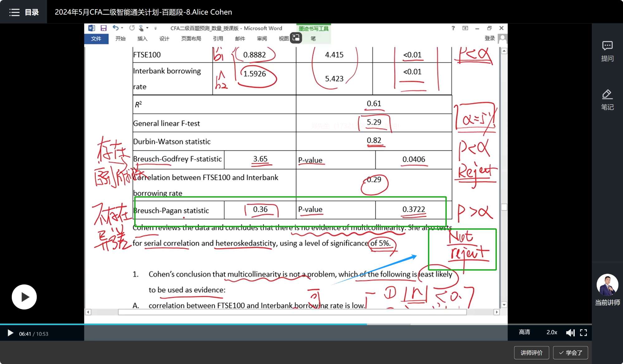Toggle fullscreen video mode

coord(583,333)
